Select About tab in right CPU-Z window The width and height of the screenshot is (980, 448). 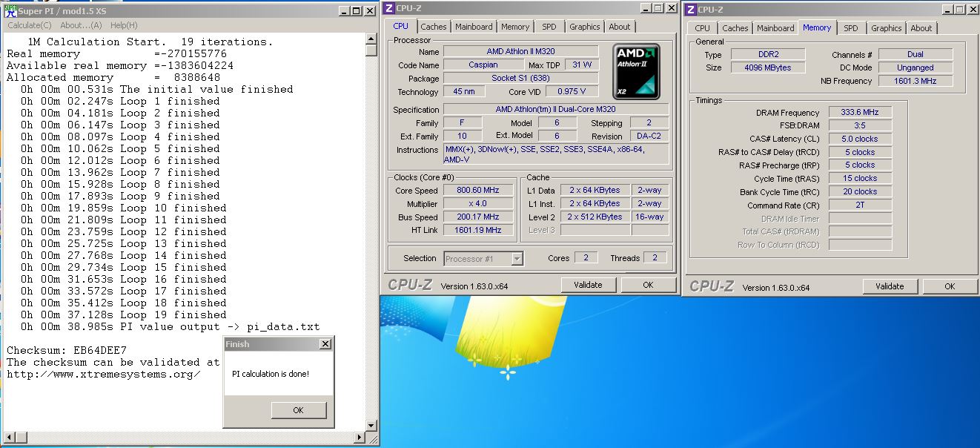click(x=921, y=28)
